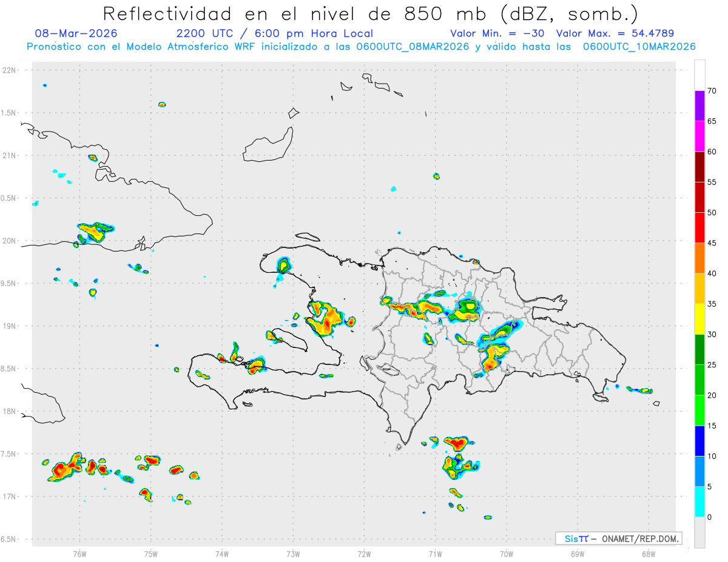Click the '6.5N' latitude label
The image size is (728, 562).
pos(9,540)
